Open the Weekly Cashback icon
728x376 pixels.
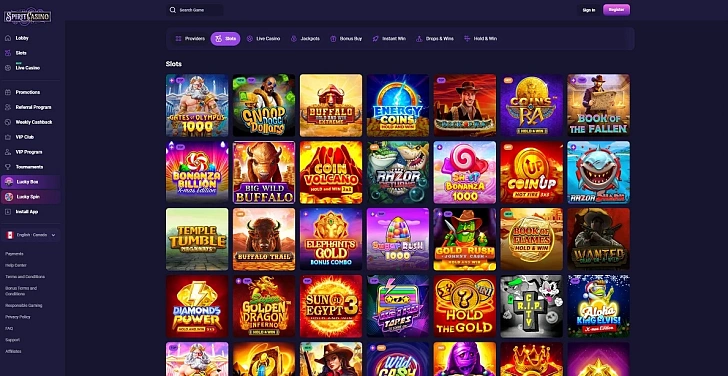(7, 122)
